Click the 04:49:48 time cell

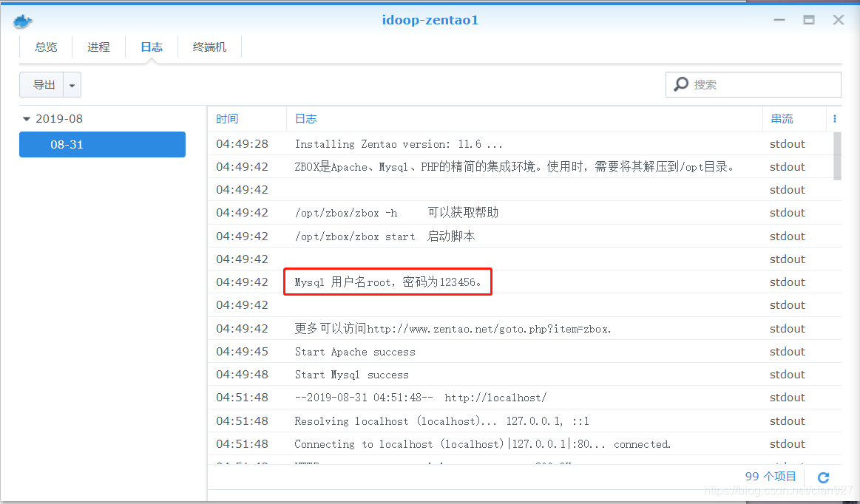coord(242,375)
